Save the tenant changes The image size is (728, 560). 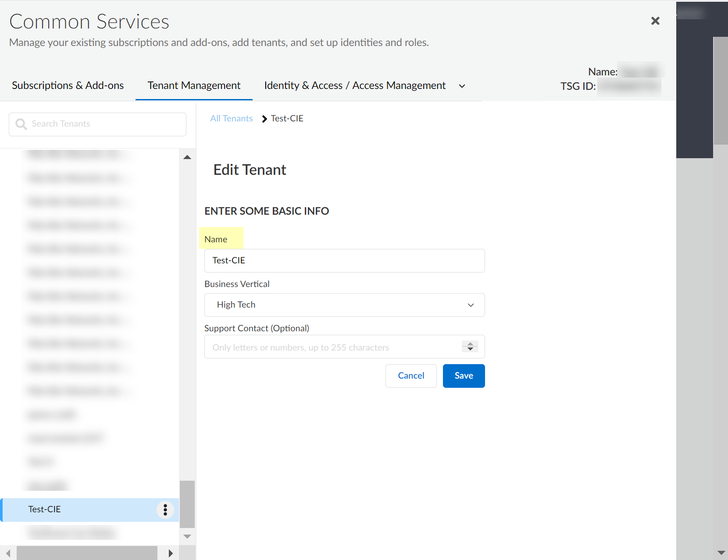464,376
